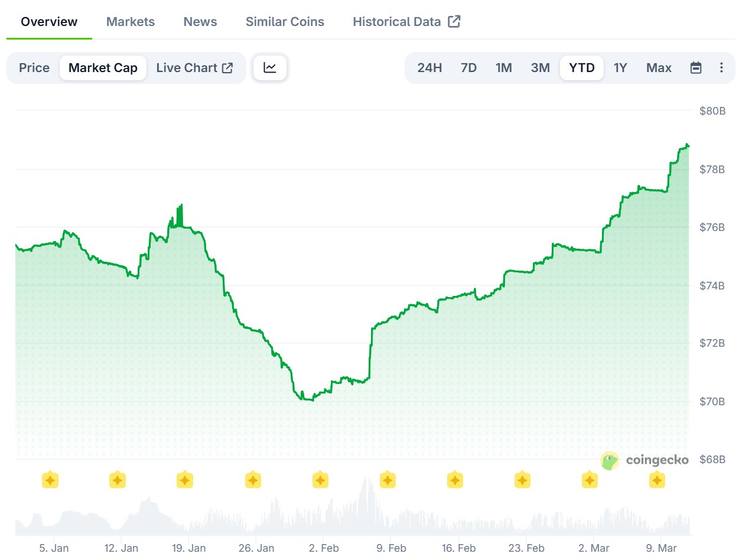This screenshot has height=560, width=739.
Task: Click the news marker above 2. Feb
Action: (320, 480)
